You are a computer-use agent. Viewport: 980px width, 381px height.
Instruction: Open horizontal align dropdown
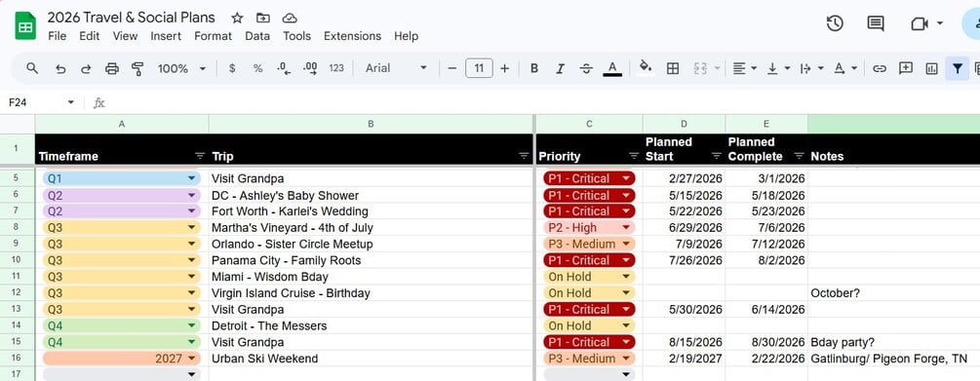coord(744,68)
